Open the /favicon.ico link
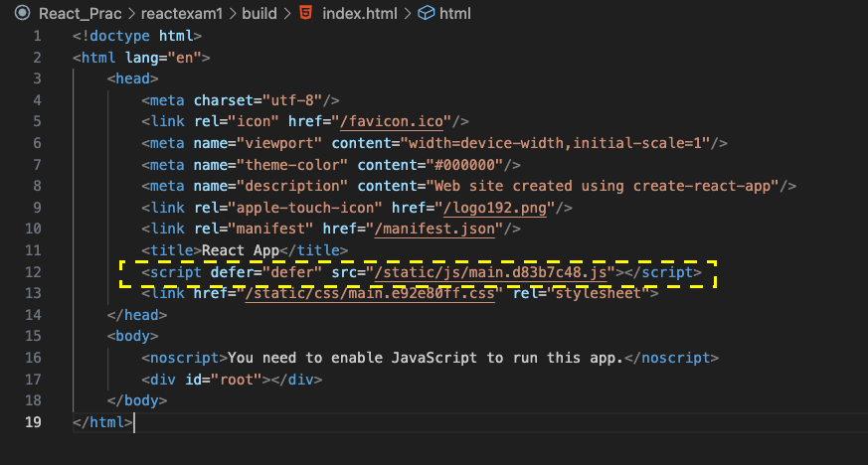The width and height of the screenshot is (868, 465). coord(392,121)
